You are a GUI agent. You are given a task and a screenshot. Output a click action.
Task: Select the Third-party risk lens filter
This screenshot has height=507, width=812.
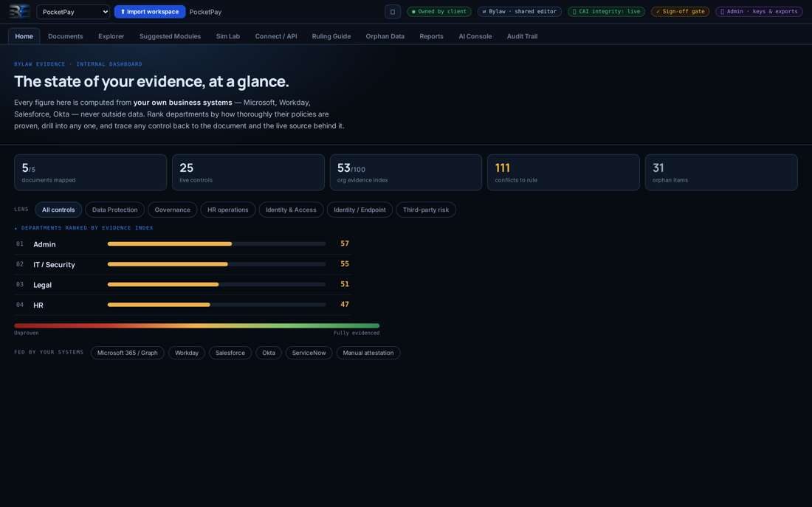426,210
